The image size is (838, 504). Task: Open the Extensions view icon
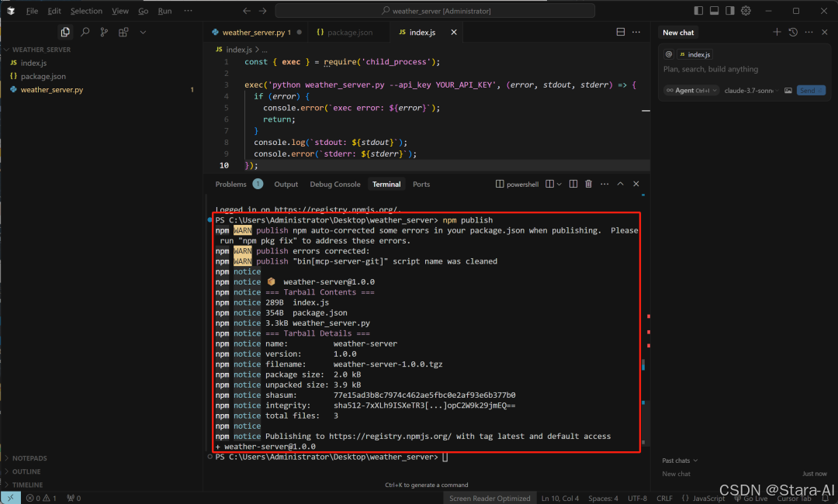point(123,32)
